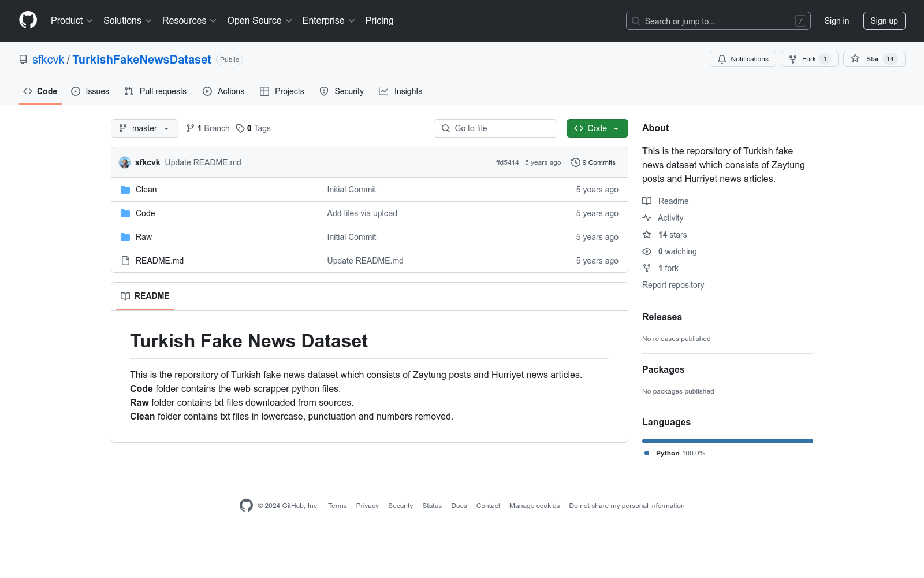Viewport: 924px width, 578px height.
Task: Open the sfkcvk owner profile link
Action: click(x=49, y=60)
